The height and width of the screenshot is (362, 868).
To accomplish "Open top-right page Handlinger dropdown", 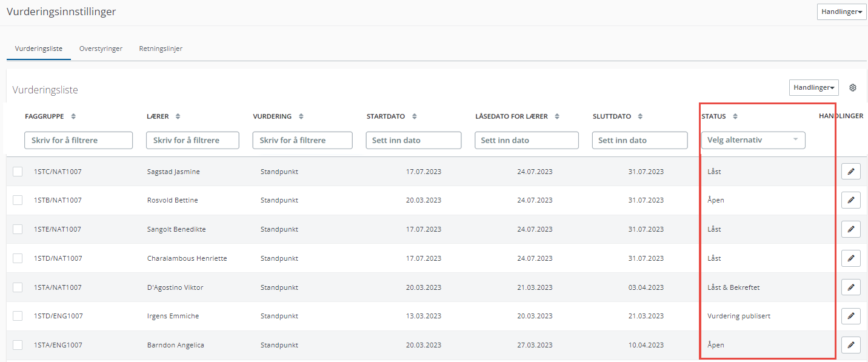I will (841, 12).
